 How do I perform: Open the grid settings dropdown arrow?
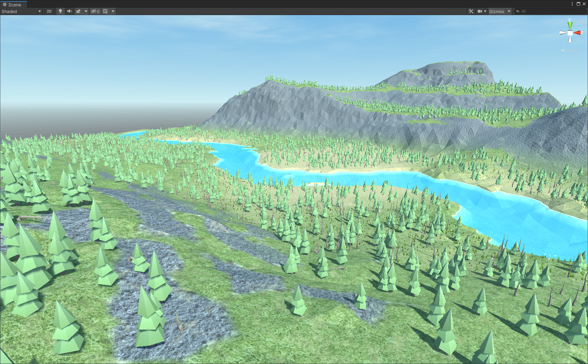tap(112, 11)
